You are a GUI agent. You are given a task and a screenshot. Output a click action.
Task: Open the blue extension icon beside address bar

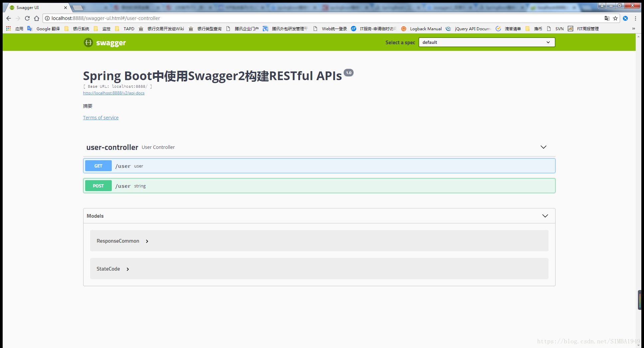coord(625,18)
